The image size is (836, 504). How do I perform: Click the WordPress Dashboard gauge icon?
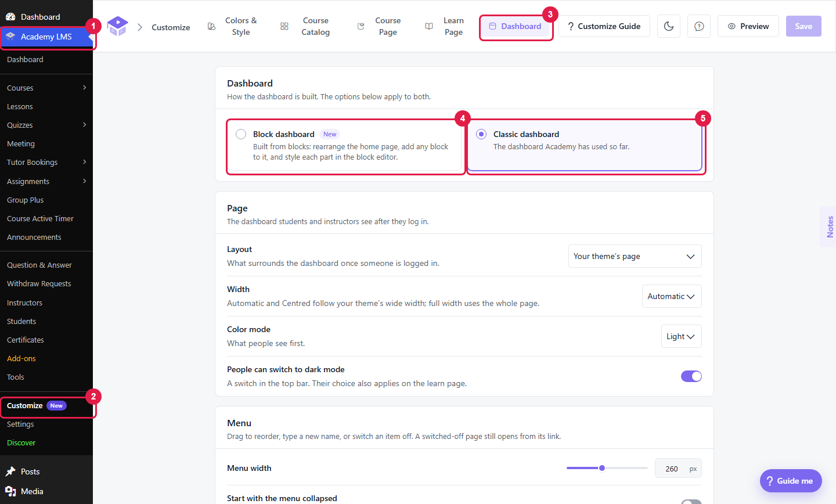(x=10, y=17)
